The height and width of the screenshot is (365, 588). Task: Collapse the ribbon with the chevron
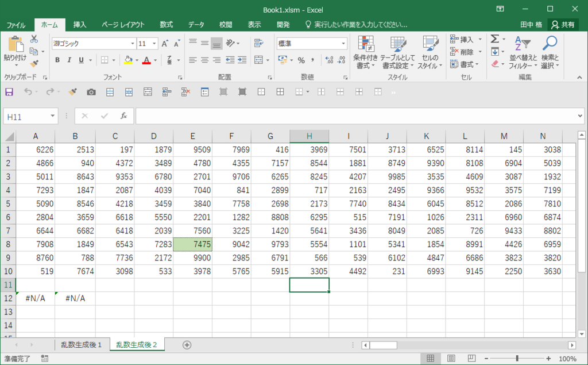coord(580,78)
